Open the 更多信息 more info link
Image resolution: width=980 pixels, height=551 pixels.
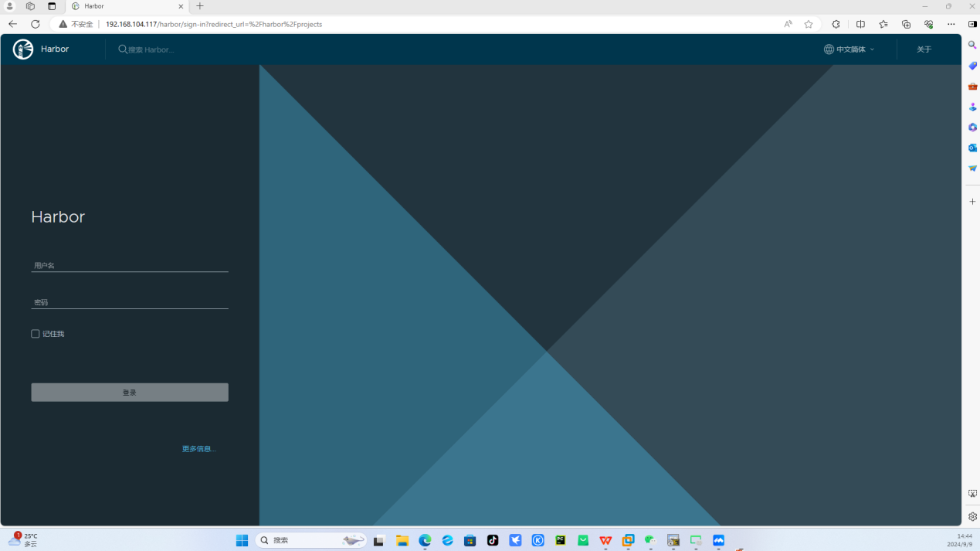198,449
